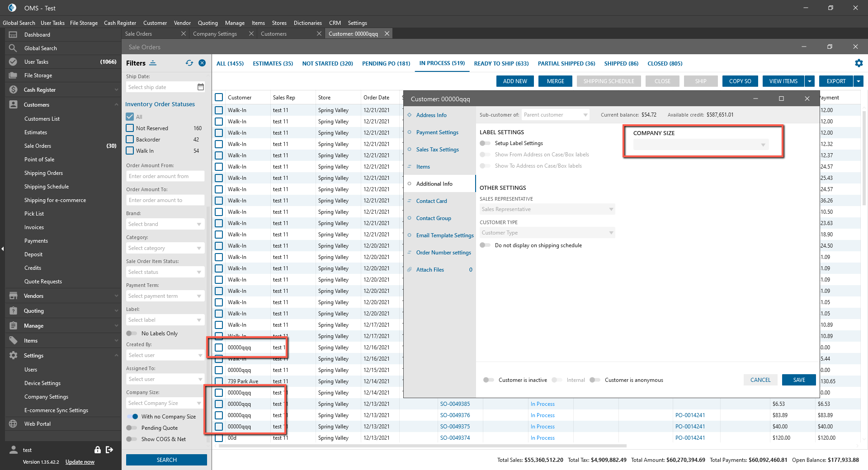
Task: Open the grid settings gear icon
Action: tap(859, 63)
